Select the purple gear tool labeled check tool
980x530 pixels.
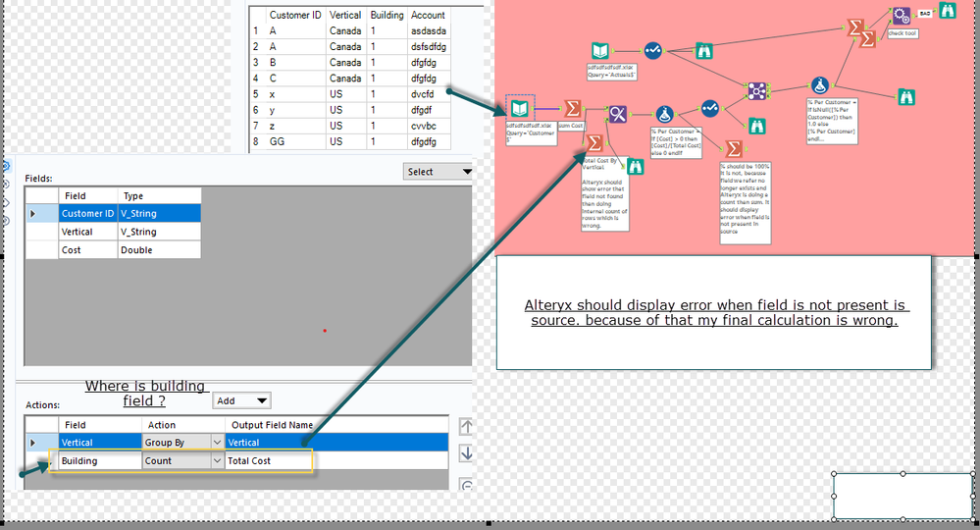click(x=901, y=16)
